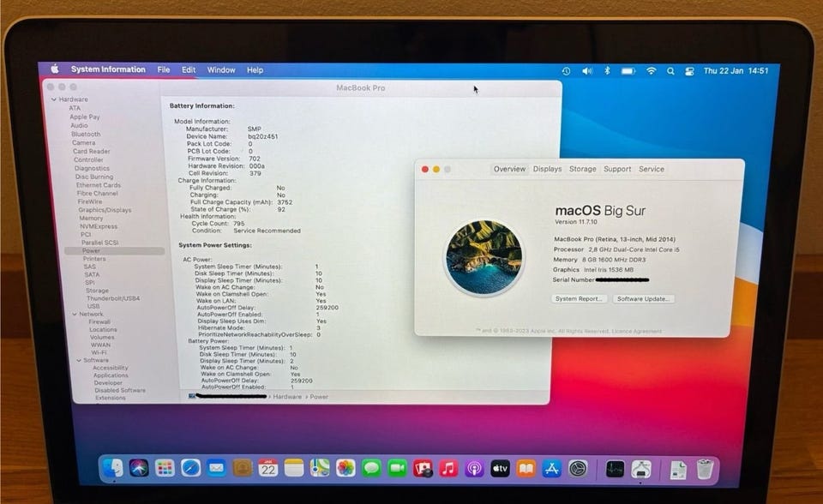
Task: Click the System Information dock icon
Action: (x=641, y=469)
